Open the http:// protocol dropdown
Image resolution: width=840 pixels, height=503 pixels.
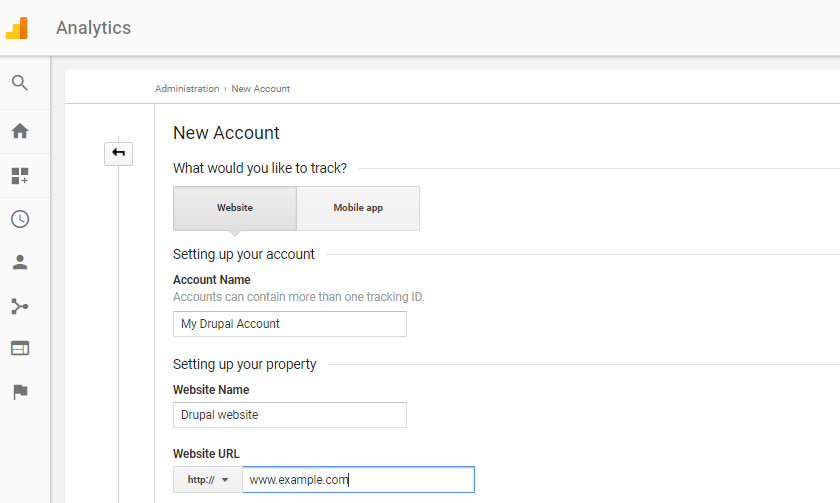[x=208, y=480]
